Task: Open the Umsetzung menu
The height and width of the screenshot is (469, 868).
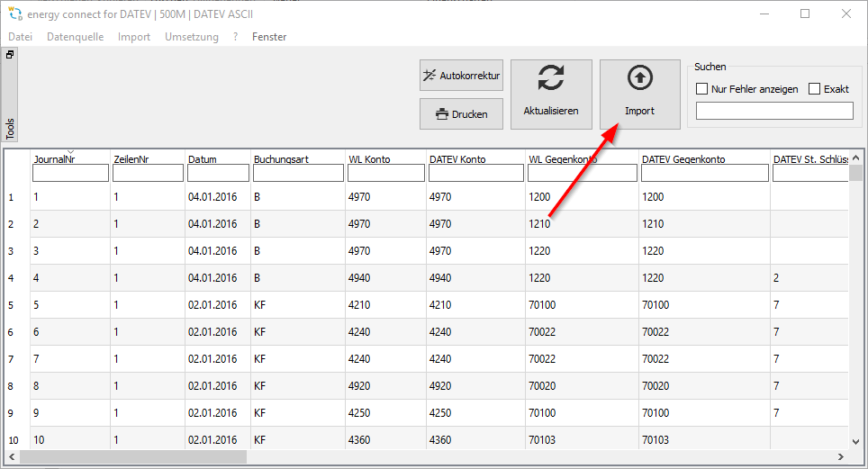Action: [x=192, y=37]
